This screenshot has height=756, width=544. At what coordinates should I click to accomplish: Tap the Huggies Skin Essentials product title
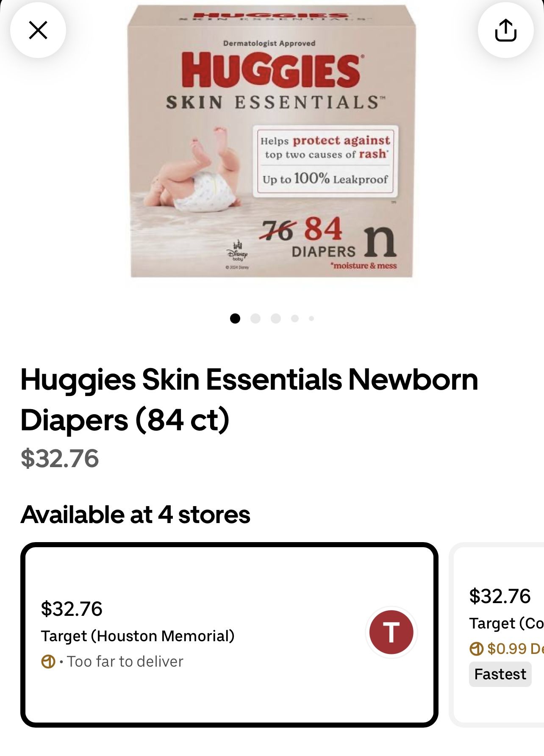click(x=249, y=399)
